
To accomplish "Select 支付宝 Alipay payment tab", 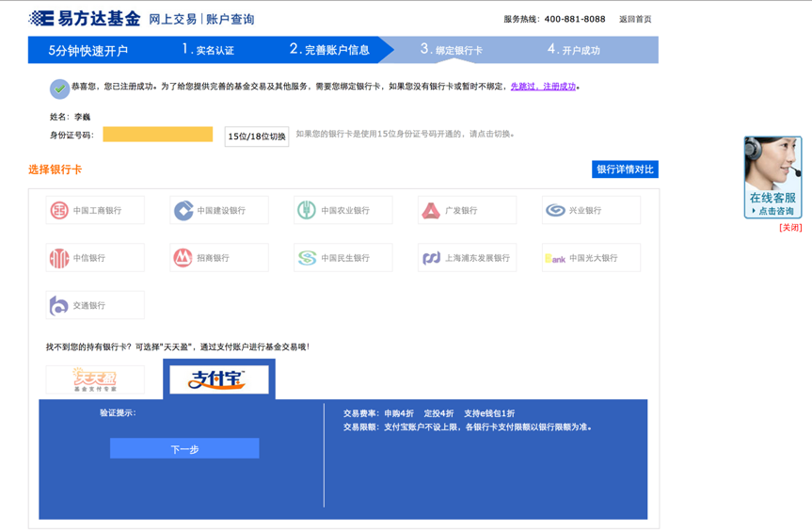I will (x=219, y=379).
